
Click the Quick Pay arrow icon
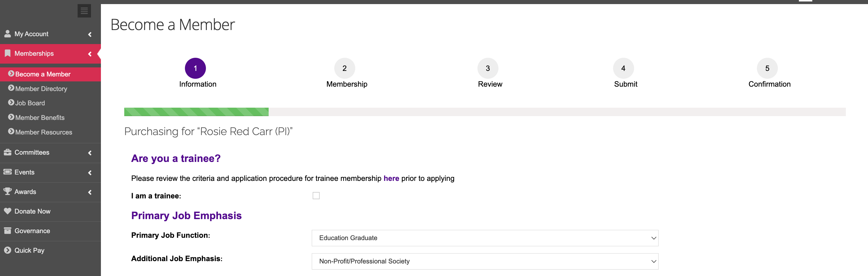[x=7, y=250]
